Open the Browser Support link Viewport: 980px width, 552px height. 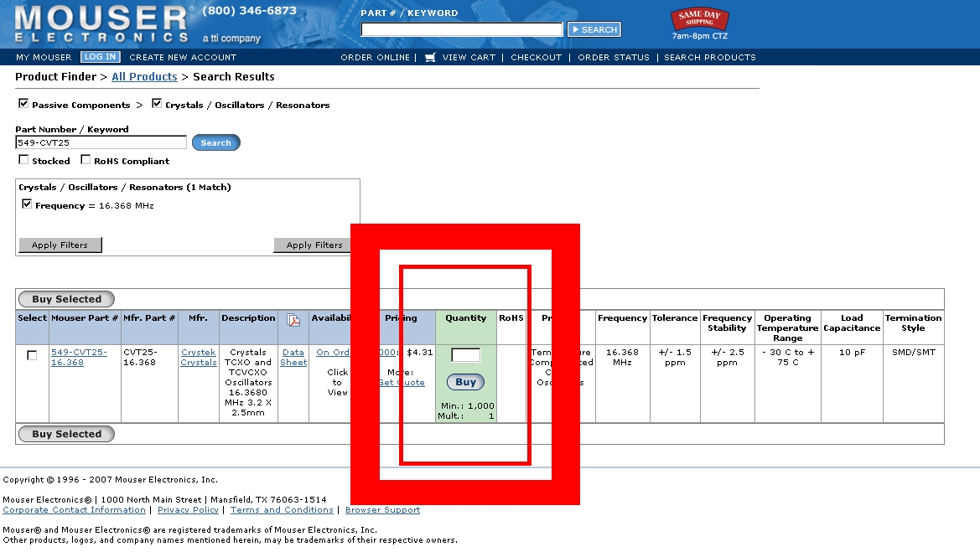tap(382, 510)
